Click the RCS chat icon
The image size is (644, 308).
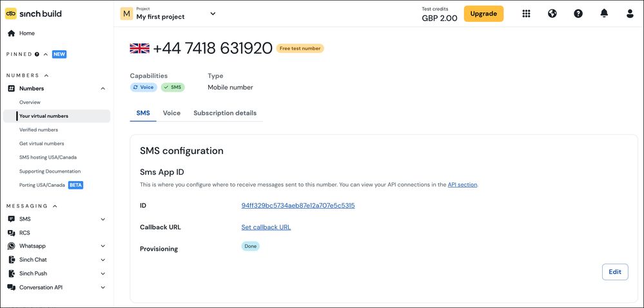[x=12, y=233]
